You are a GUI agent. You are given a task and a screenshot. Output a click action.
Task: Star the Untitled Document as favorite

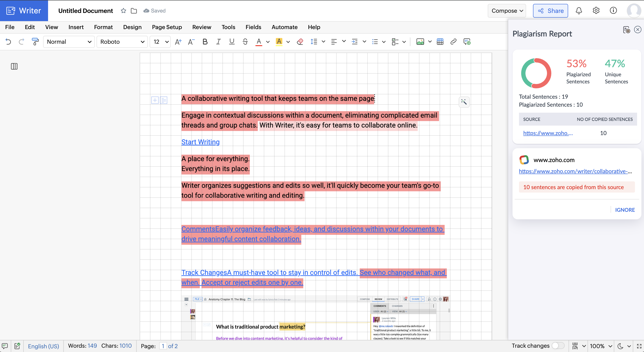tap(123, 11)
